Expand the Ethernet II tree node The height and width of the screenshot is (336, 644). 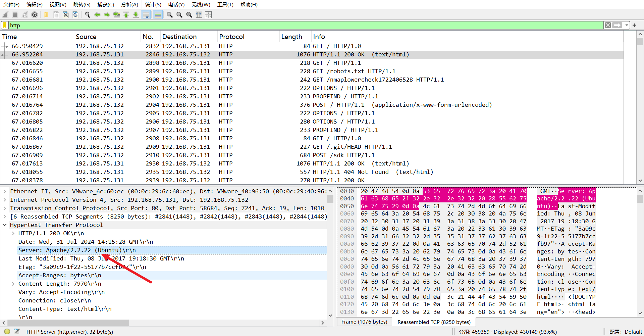5,191
